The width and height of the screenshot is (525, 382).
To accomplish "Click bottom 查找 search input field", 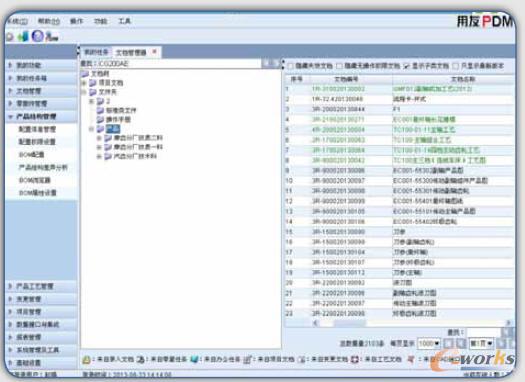I will [x=484, y=332].
